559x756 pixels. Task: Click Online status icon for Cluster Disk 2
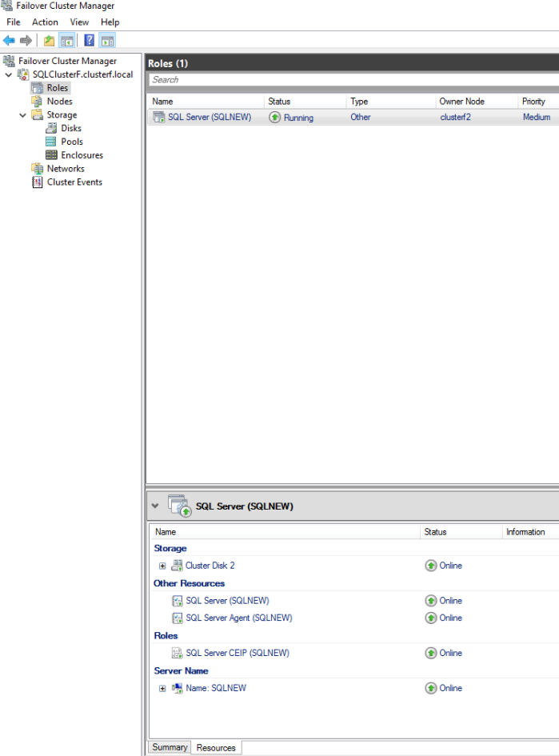coord(431,566)
